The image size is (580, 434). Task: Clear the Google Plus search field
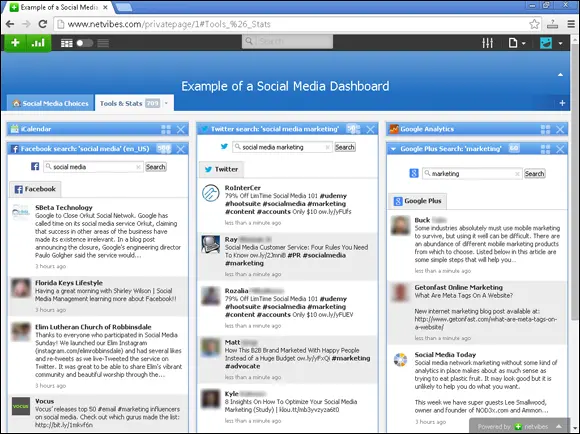(x=517, y=174)
